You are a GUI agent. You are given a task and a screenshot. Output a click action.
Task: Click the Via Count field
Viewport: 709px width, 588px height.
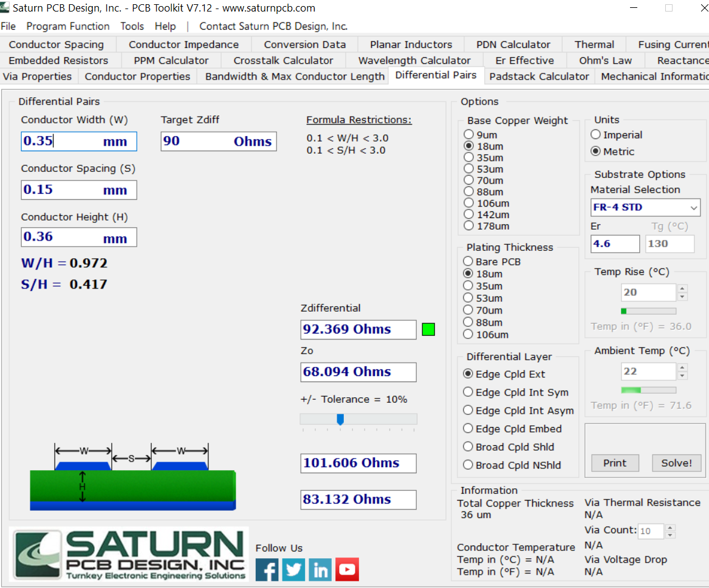[651, 531]
